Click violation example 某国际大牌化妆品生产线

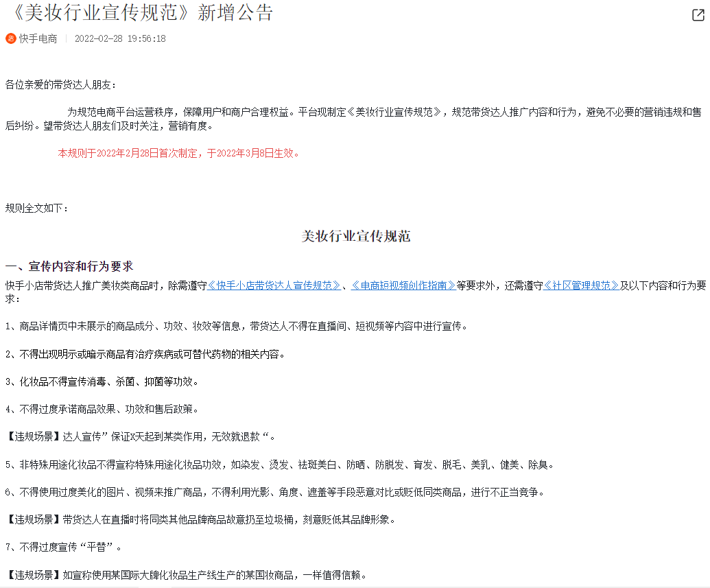point(186,576)
